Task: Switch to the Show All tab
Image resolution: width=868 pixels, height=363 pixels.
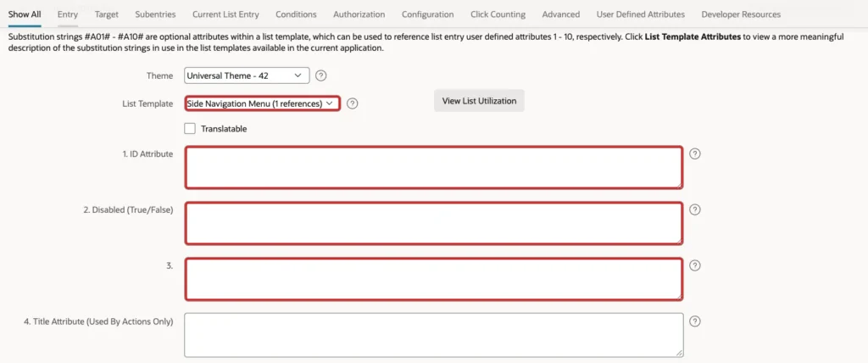Action: [25, 14]
